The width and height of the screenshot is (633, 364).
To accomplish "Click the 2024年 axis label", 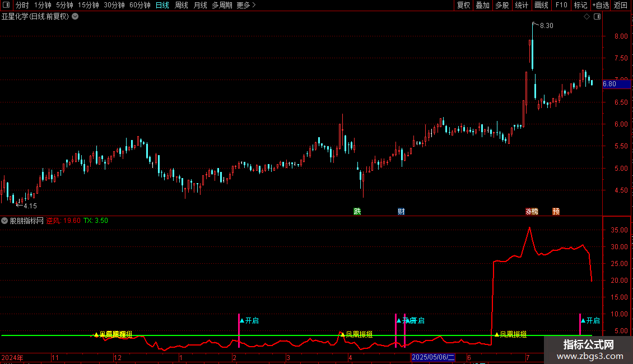I will (12, 357).
